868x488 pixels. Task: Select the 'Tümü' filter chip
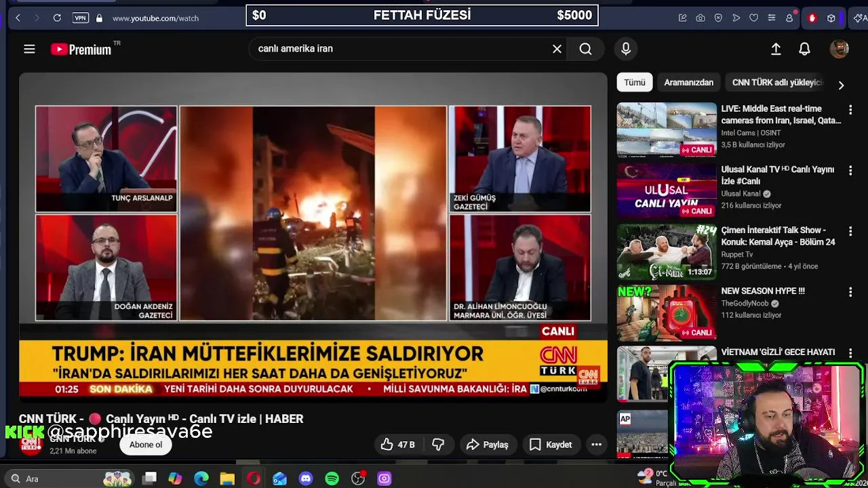[x=635, y=83]
